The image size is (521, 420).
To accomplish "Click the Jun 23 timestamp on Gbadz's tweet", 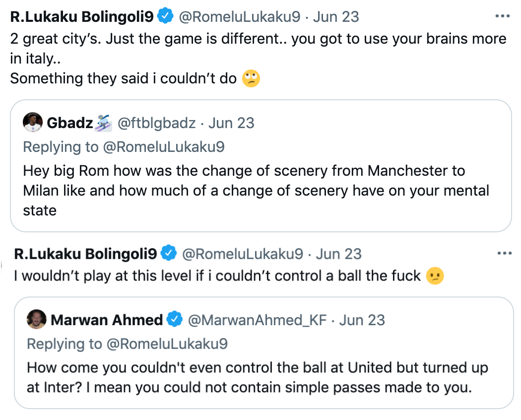I will [231, 123].
